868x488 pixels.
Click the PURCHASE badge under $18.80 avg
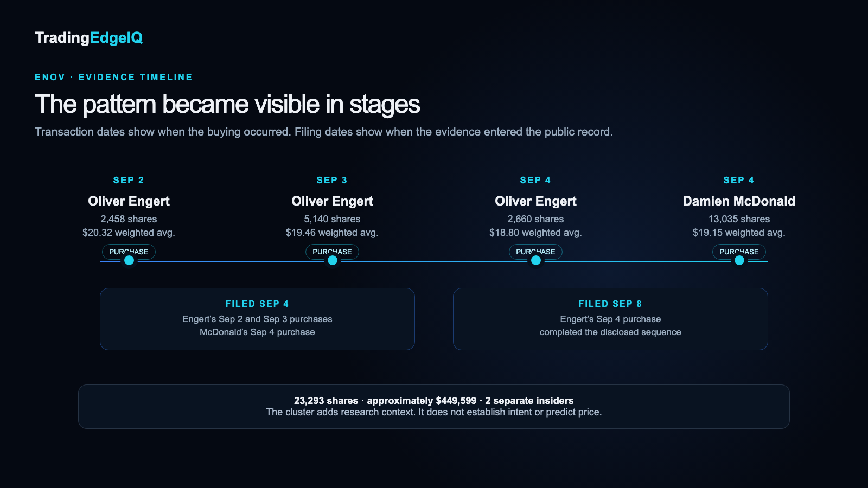tap(535, 252)
